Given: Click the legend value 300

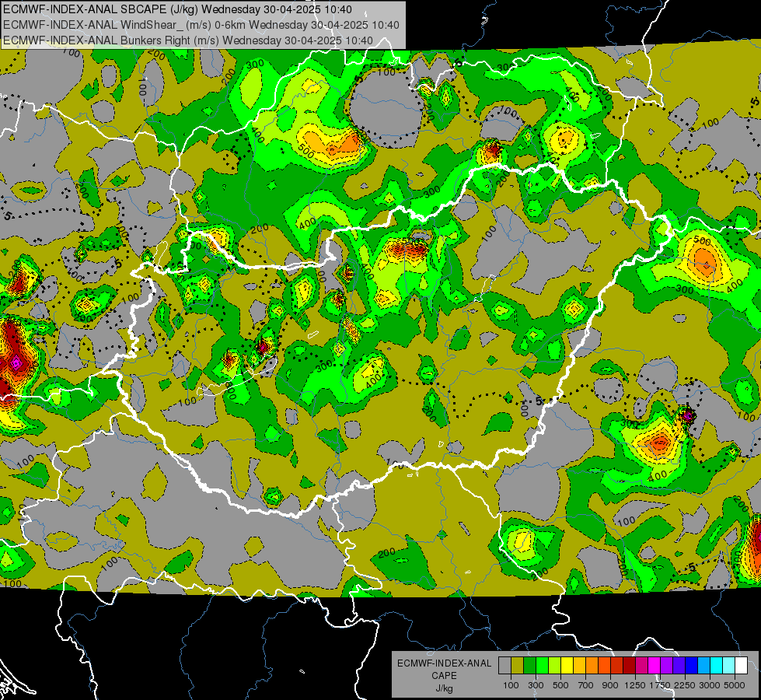Looking at the screenshot, I should pos(536,685).
